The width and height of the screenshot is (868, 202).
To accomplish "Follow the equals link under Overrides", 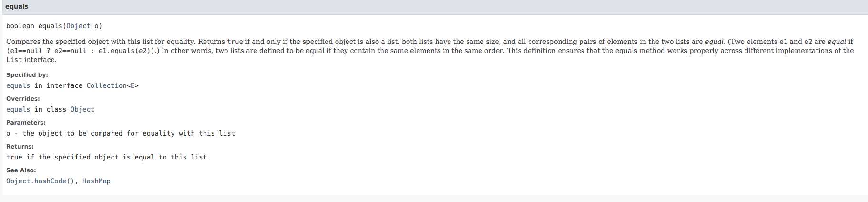I will 18,109.
